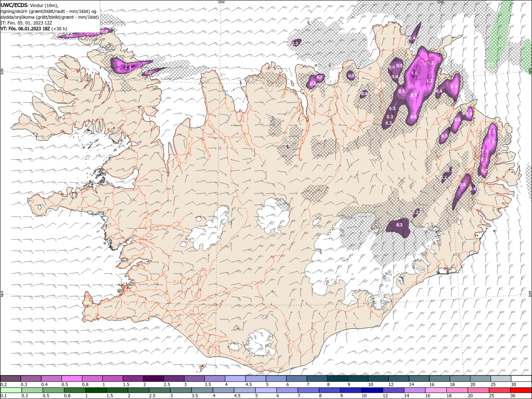This screenshot has width=532, height=399.
Task: Select the bright pink 0.5 upper-row legend swatch
Action: 71,379
